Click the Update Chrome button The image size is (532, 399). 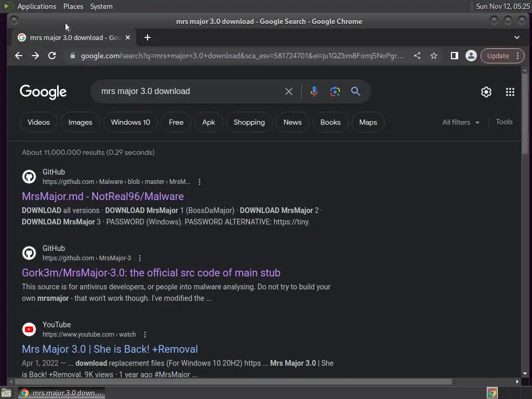point(502,56)
